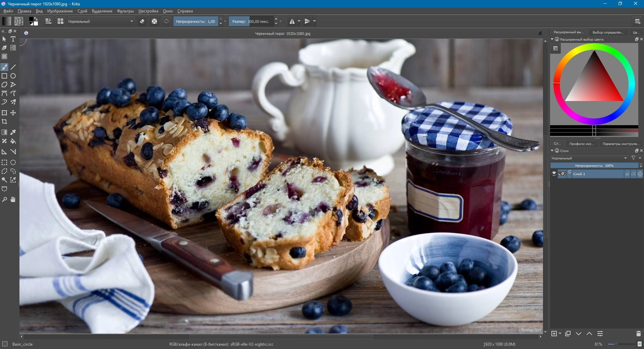Activate the Transform tool
The height and width of the screenshot is (349, 644).
pos(4,113)
